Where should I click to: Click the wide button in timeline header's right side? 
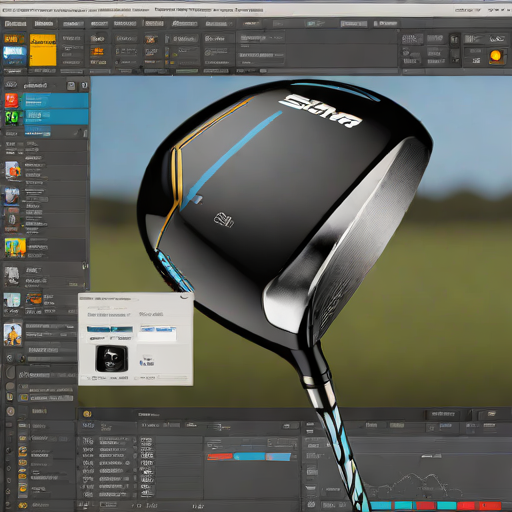coord(443,414)
